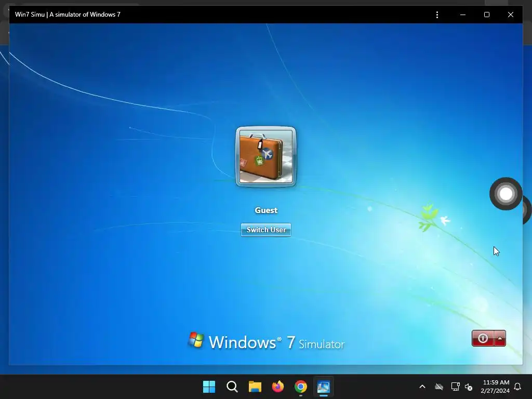Image resolution: width=532 pixels, height=399 pixels.
Task: Minimize the Win7 Simu window
Action: click(463, 15)
